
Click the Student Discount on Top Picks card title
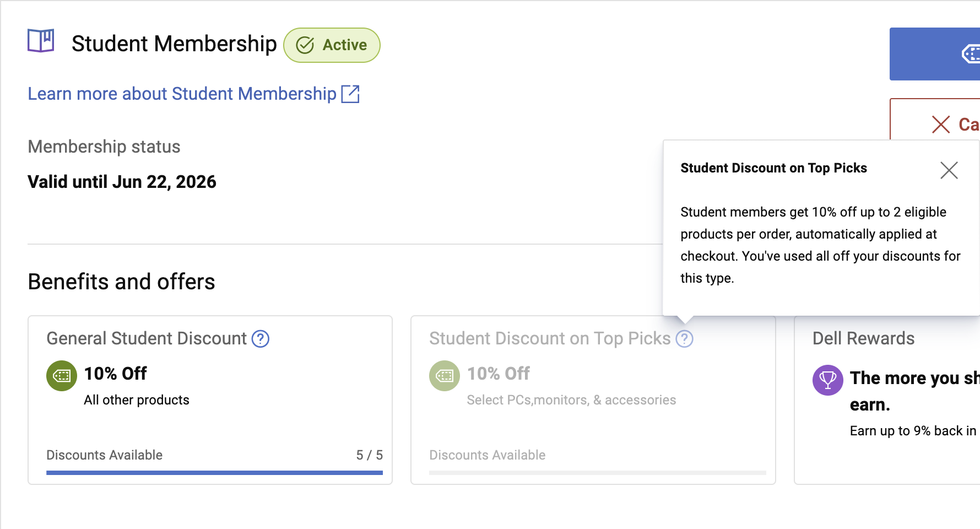click(x=549, y=338)
